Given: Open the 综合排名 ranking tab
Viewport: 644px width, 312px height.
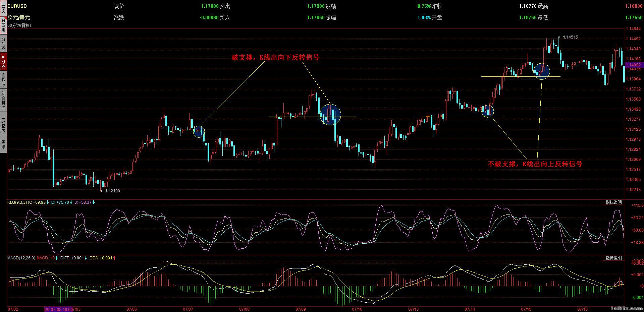Looking at the screenshot, I should tap(3, 101).
